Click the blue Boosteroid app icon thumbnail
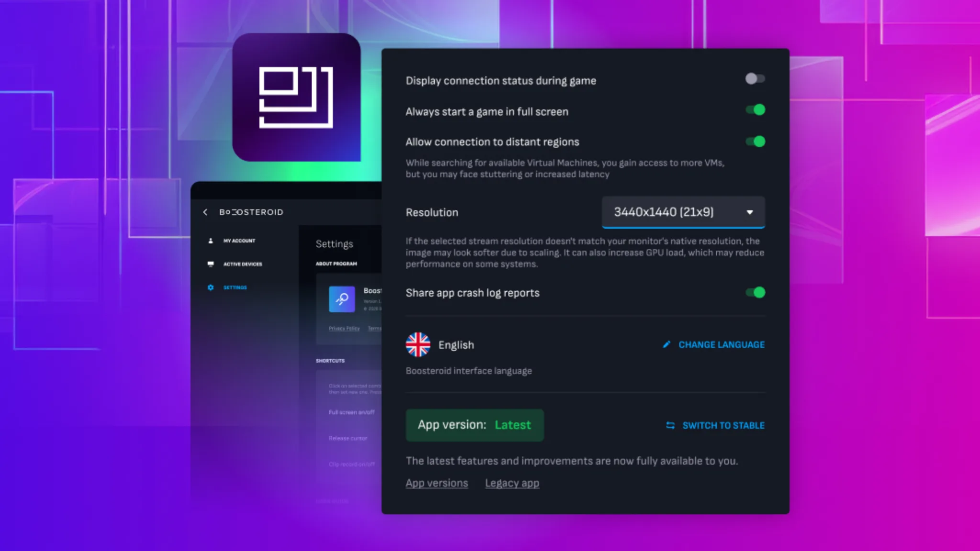This screenshot has width=980, height=551. (x=342, y=299)
